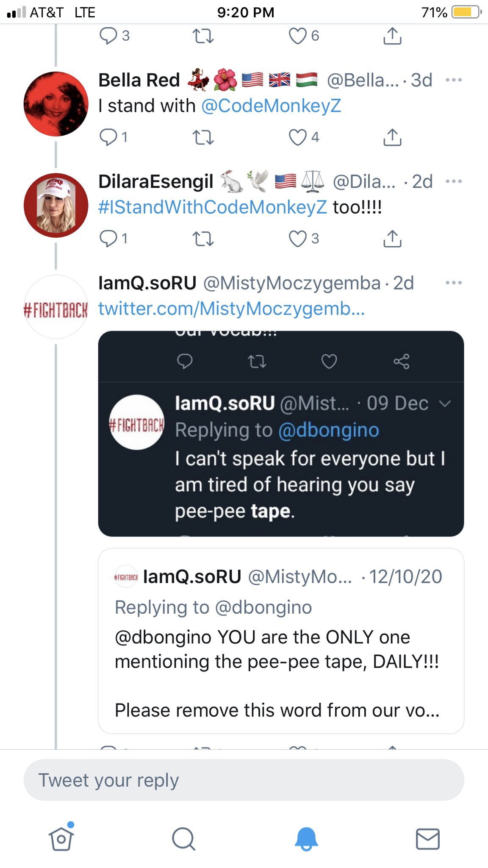Tap the #IStandWithCodeMonkeyZ hashtag

coord(213,207)
